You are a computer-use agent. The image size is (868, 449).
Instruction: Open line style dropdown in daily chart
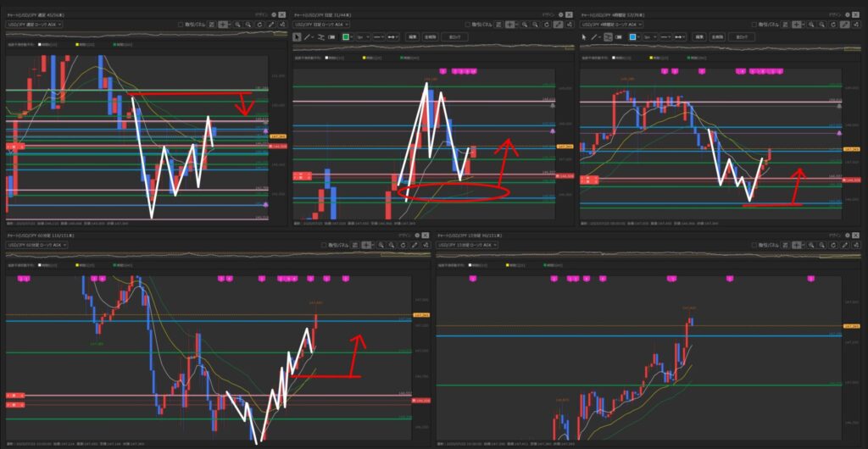click(377, 36)
